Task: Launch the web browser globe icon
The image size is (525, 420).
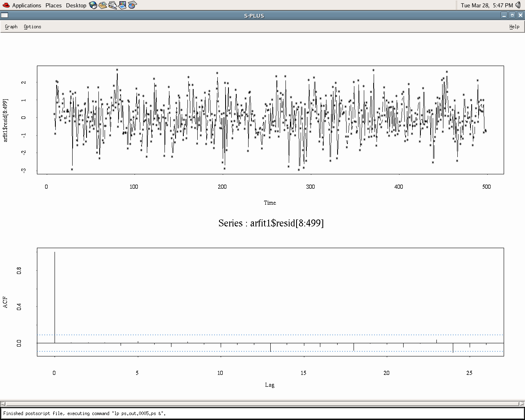Action: pyautogui.click(x=93, y=5)
